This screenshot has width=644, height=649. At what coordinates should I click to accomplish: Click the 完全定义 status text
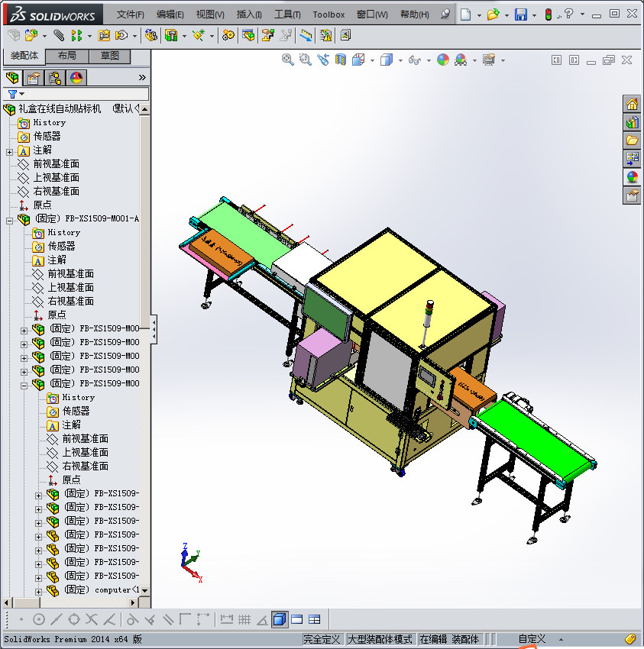322,639
